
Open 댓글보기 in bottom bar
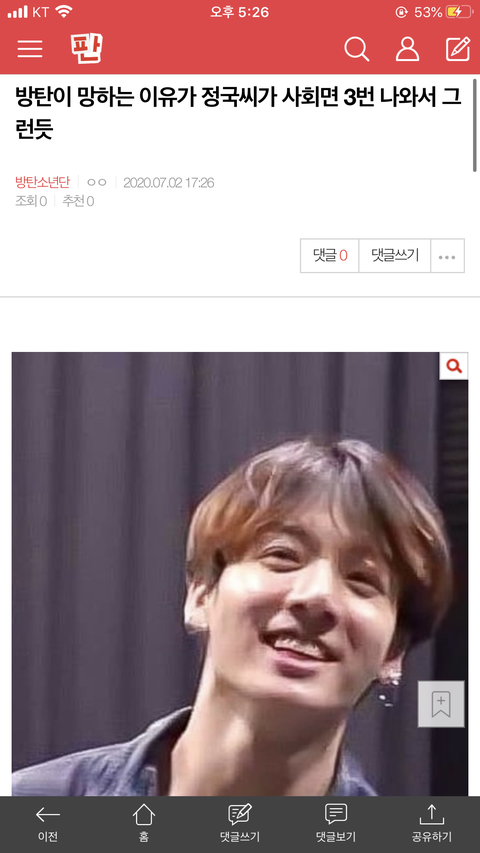[336, 825]
